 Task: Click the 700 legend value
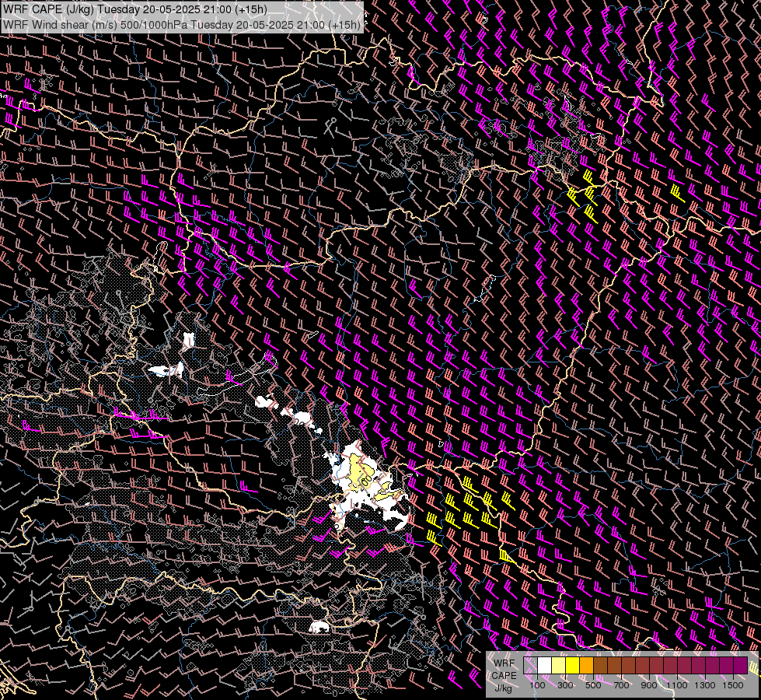coord(621,685)
